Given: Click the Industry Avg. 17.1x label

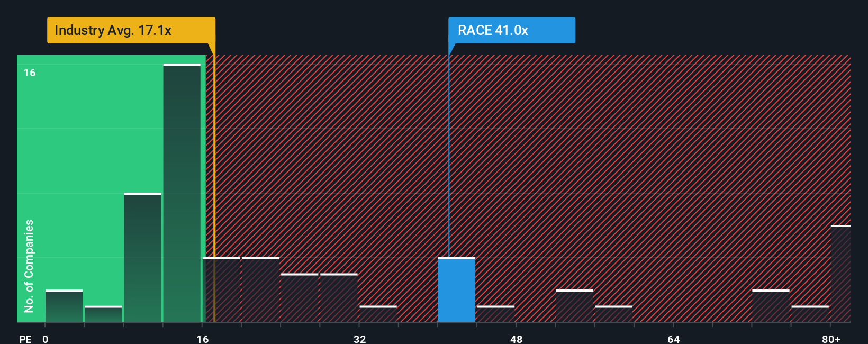Looking at the screenshot, I should tap(131, 30).
